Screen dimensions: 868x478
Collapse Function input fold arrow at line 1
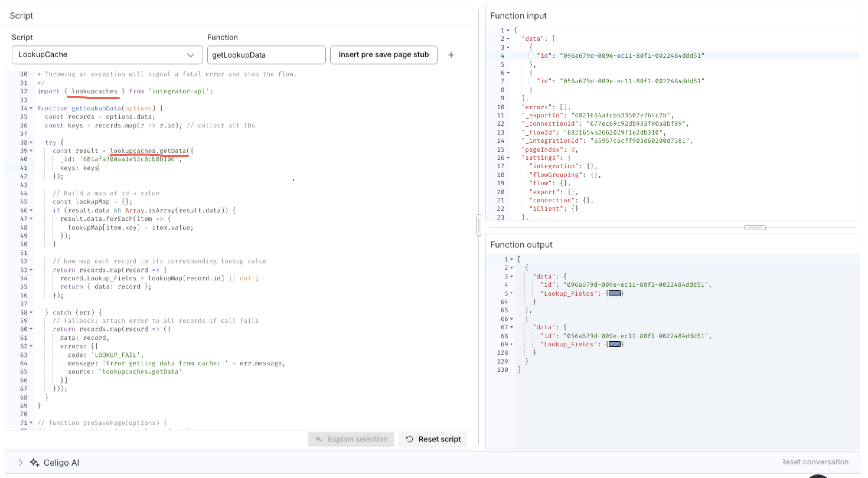508,30
